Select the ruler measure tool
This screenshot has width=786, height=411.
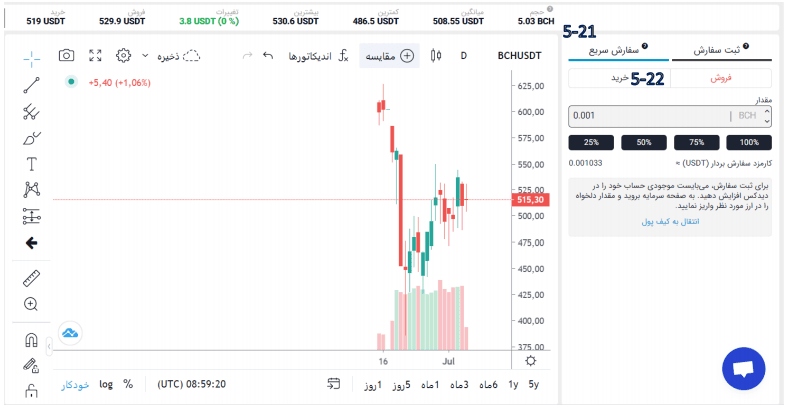click(31, 278)
